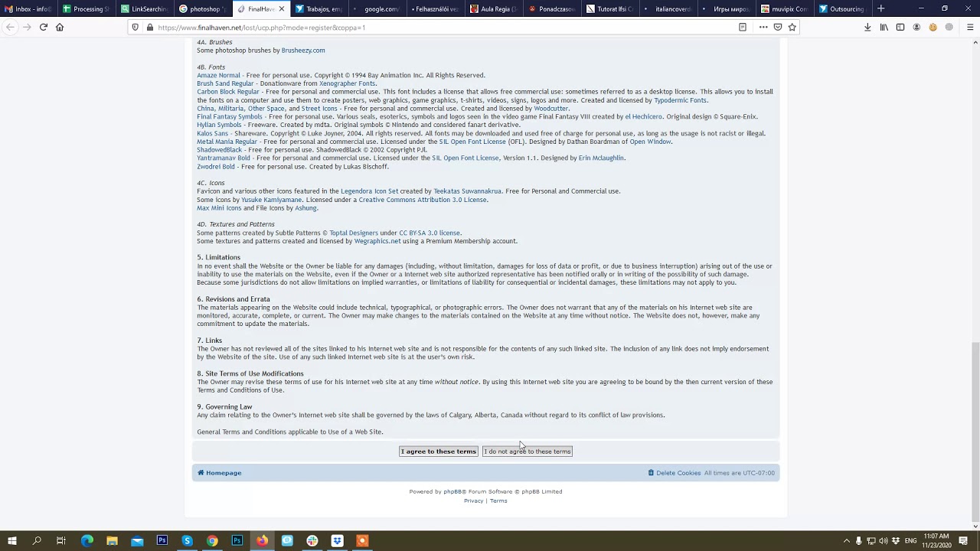
Task: Open the Firefox downloads panel
Action: coord(867,27)
